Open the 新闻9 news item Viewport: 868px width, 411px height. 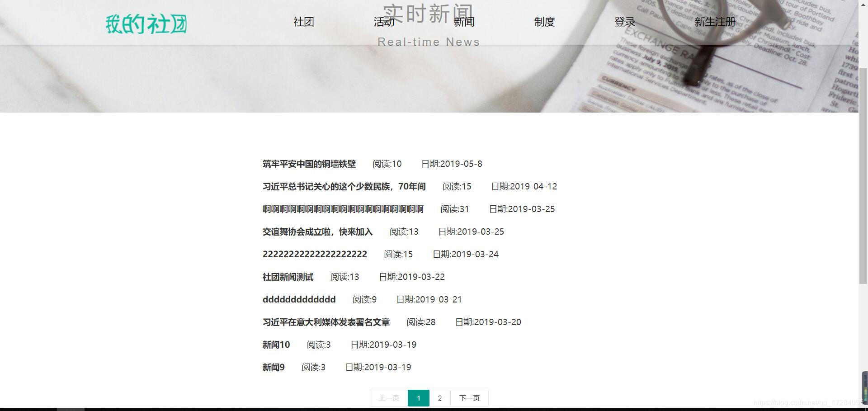click(x=274, y=367)
